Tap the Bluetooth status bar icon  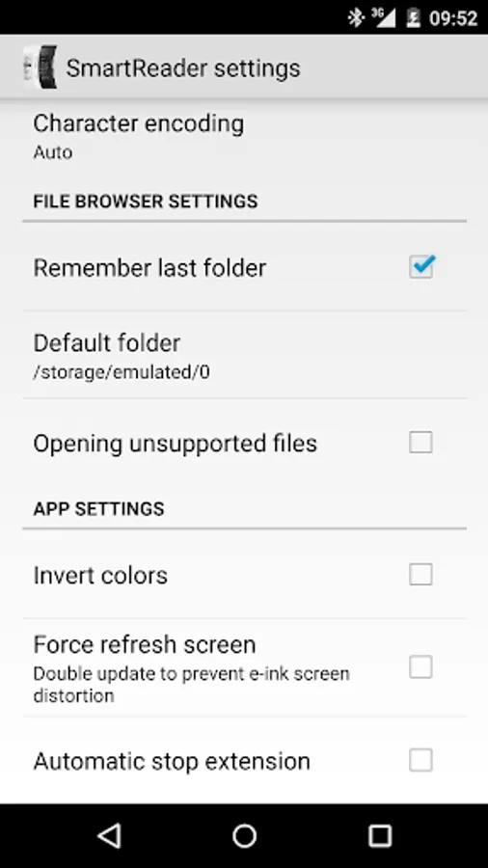point(355,17)
